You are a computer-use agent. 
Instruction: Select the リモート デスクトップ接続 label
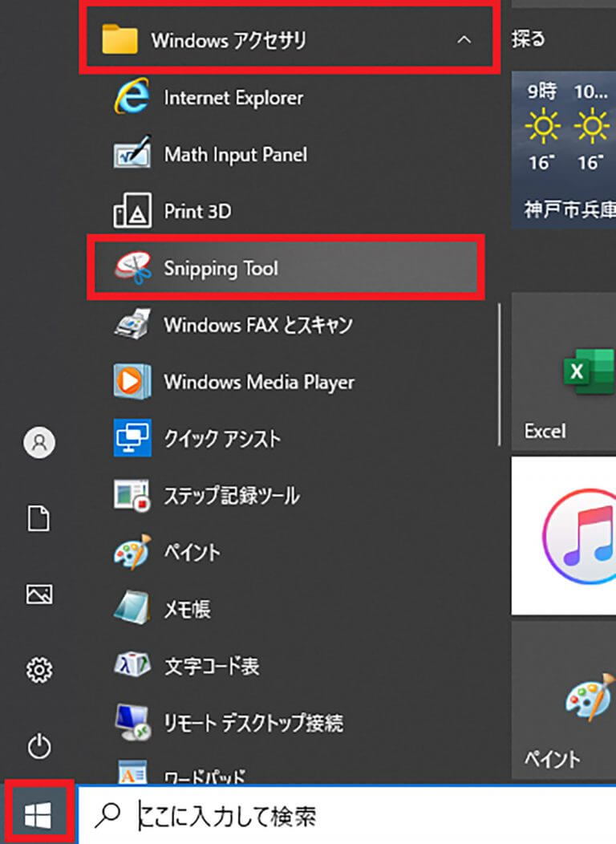(x=253, y=723)
